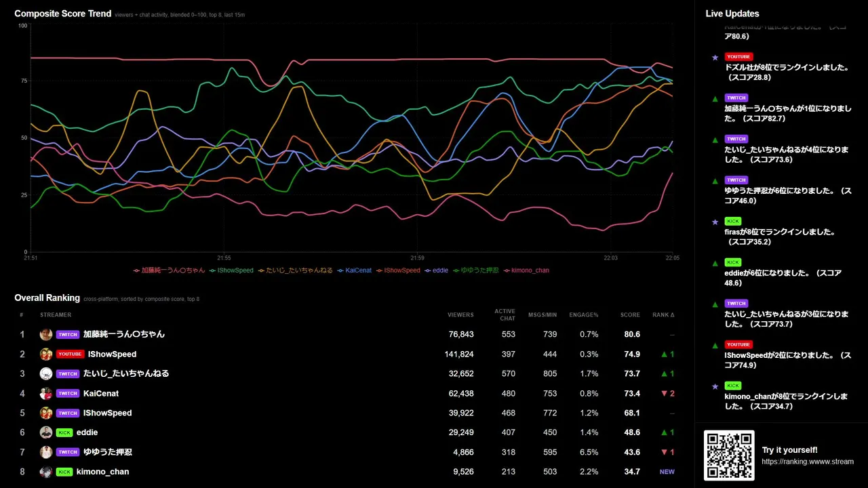Open the https://ranking.wwww.stream link

pos(808,462)
